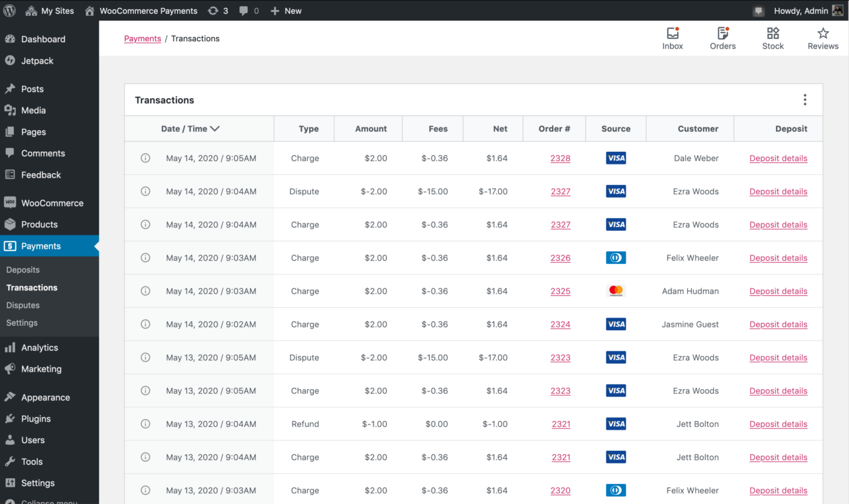This screenshot has height=504, width=849.
Task: Sort by Date / Time column header
Action: [190, 129]
